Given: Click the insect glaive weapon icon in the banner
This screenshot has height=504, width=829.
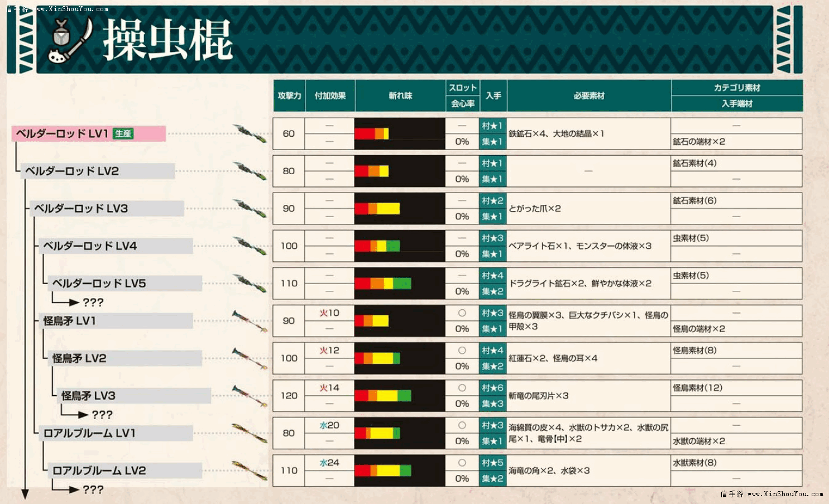Looking at the screenshot, I should tap(69, 40).
